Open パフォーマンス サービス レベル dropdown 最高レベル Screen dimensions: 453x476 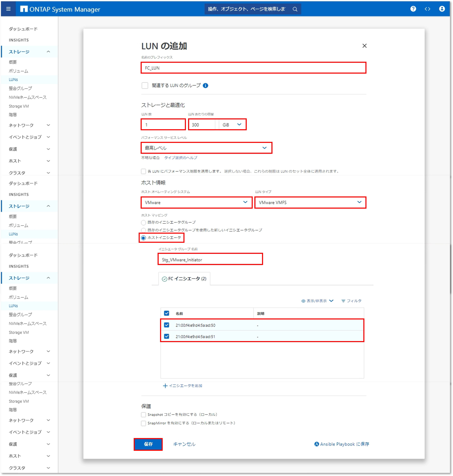pos(206,148)
